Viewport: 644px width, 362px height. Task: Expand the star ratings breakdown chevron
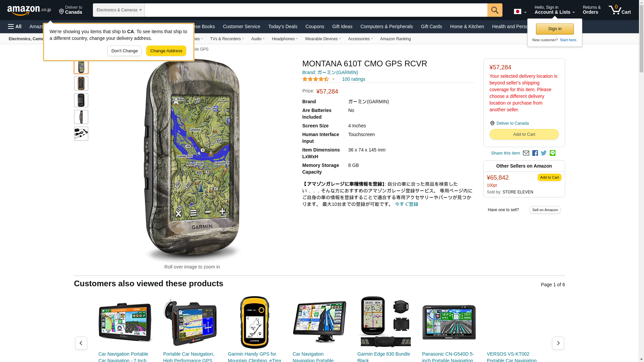(333, 79)
